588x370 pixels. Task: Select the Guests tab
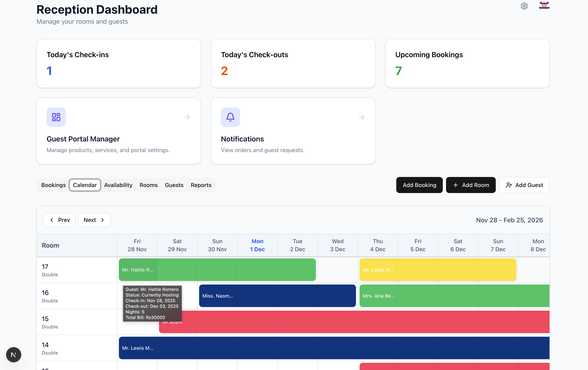coord(174,185)
